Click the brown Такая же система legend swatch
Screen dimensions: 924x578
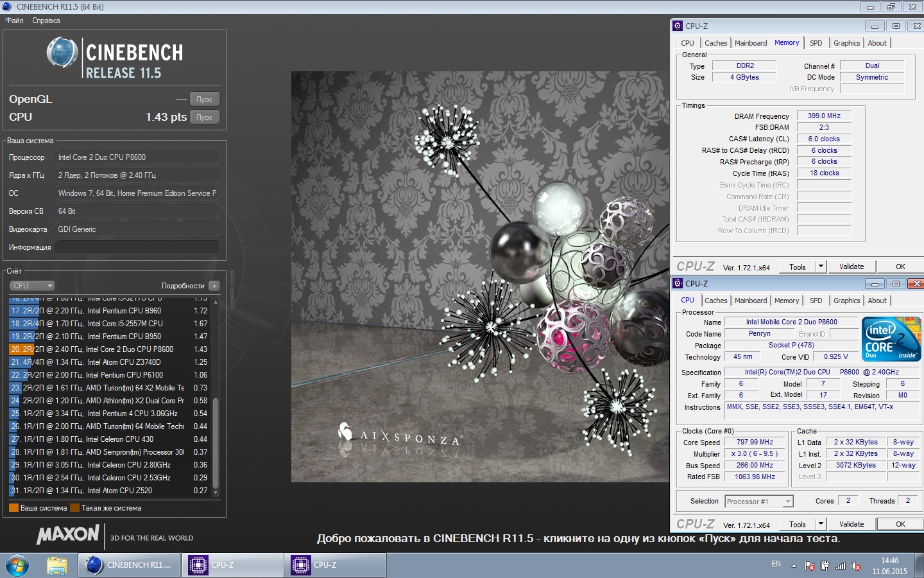(74, 508)
